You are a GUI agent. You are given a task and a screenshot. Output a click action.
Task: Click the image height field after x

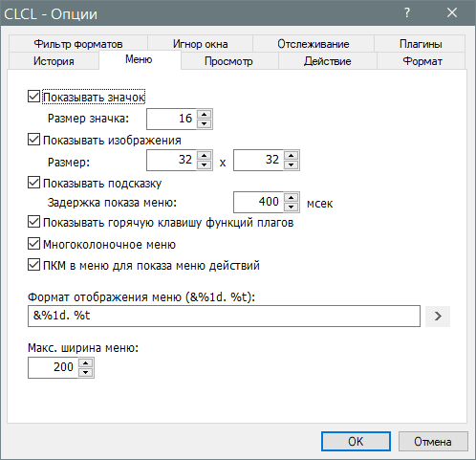[x=258, y=160]
